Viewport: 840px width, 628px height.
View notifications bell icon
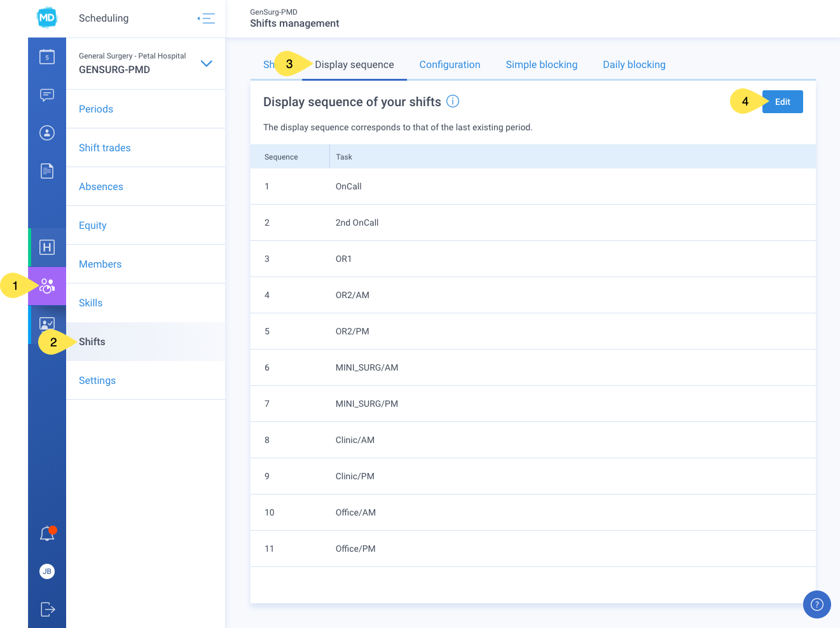pyautogui.click(x=47, y=533)
